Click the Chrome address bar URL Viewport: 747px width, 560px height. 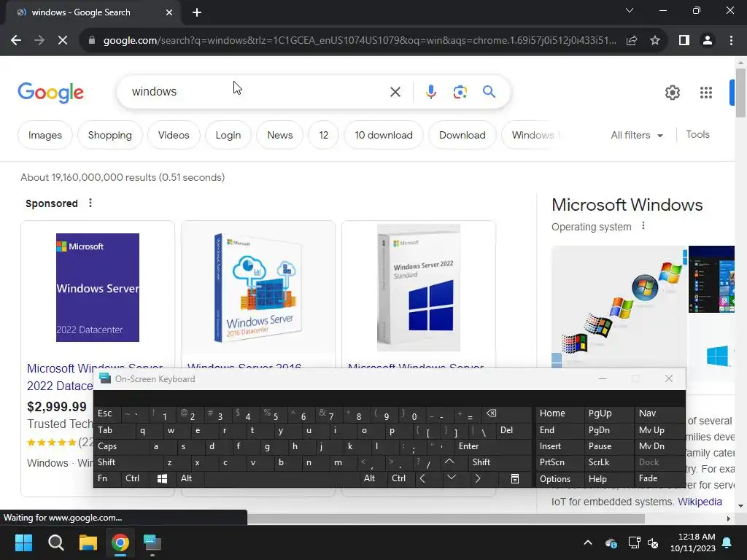click(360, 41)
